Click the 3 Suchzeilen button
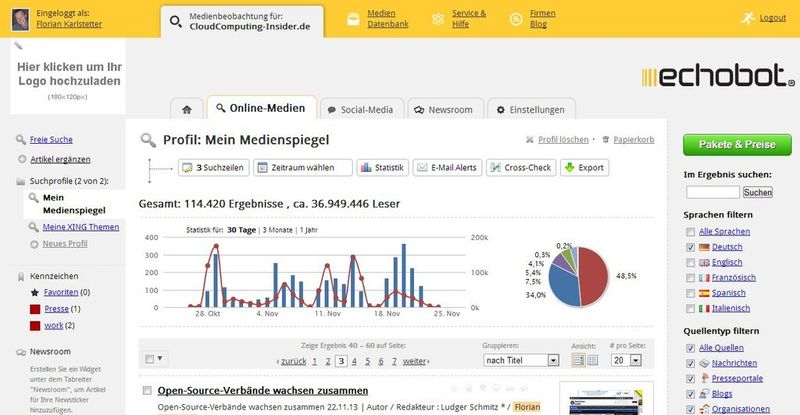The width and height of the screenshot is (800, 415). point(214,167)
